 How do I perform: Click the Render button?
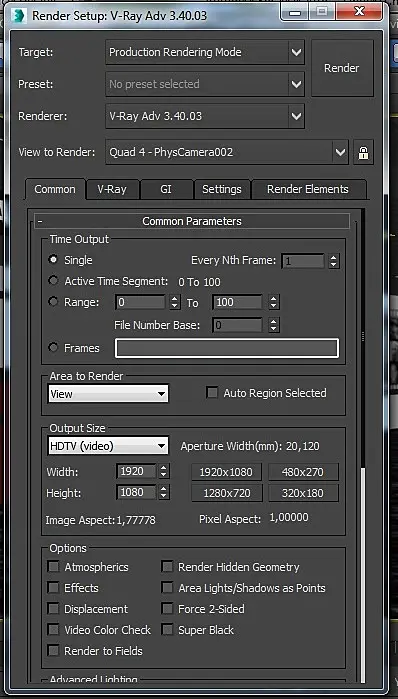pyautogui.click(x=342, y=68)
